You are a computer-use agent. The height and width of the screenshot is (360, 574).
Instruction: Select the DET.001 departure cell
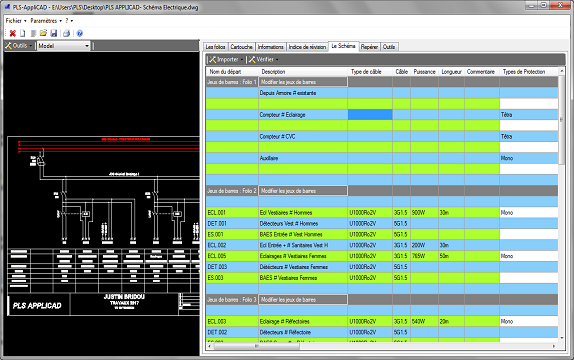(x=232, y=223)
